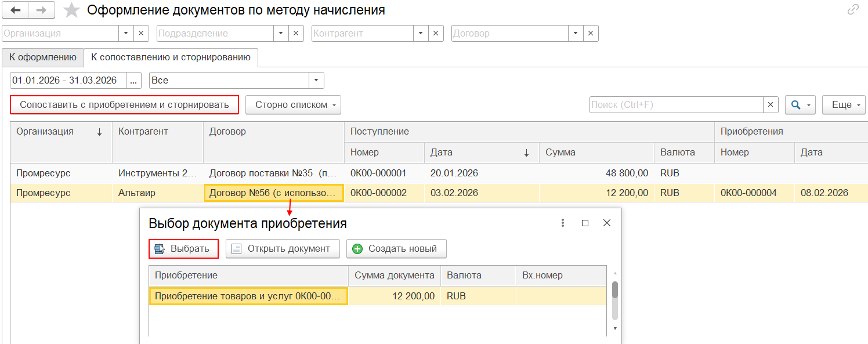Switch to the 'К оформлению' tab

43,57
